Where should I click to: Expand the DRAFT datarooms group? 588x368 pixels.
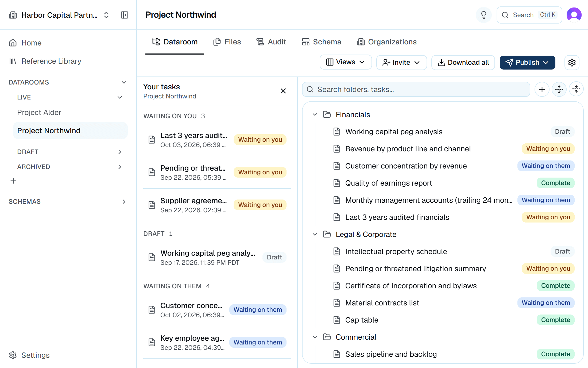tap(120, 152)
